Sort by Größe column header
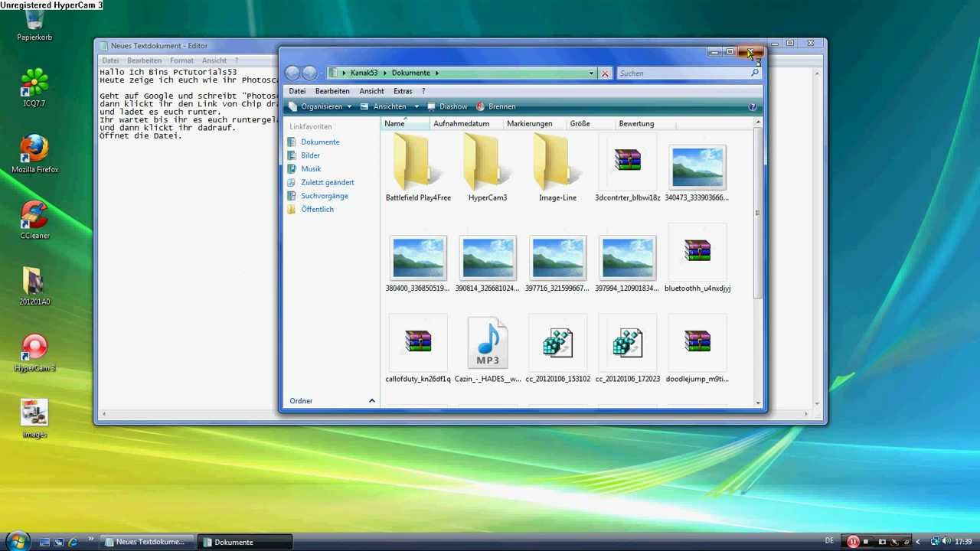The height and width of the screenshot is (551, 980). pyautogui.click(x=590, y=123)
